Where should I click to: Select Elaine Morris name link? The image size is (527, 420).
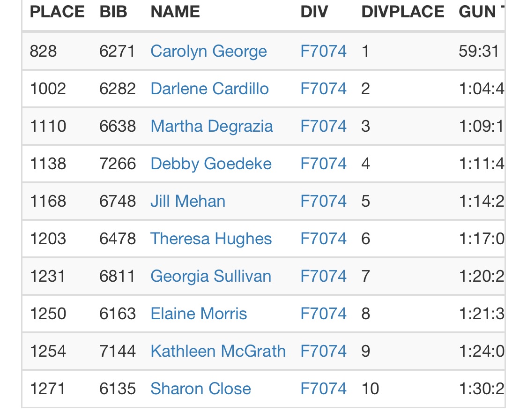199,314
